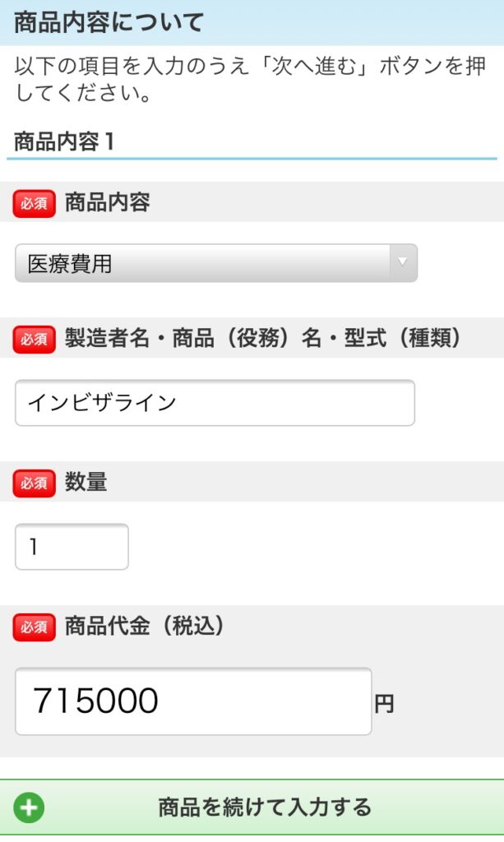Image resolution: width=504 pixels, height=842 pixels.
Task: Click the green plus icon
Action: point(30,807)
